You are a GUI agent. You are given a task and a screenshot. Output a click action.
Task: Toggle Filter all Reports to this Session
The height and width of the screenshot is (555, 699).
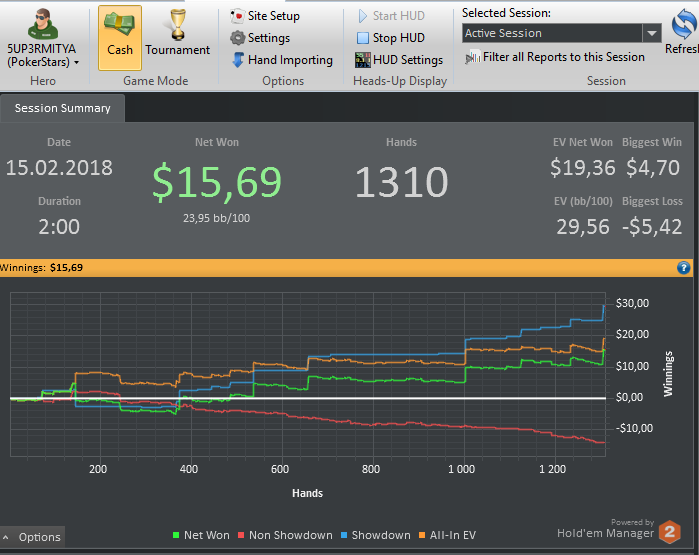pos(555,57)
